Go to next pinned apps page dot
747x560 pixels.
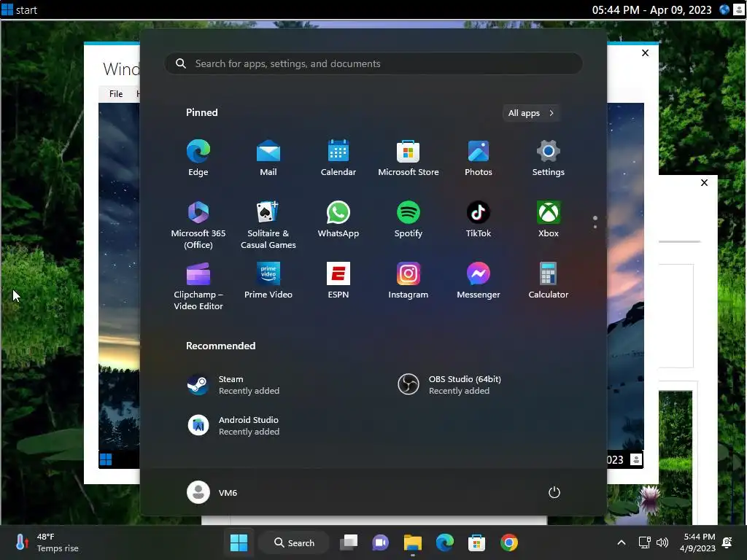coord(595,227)
